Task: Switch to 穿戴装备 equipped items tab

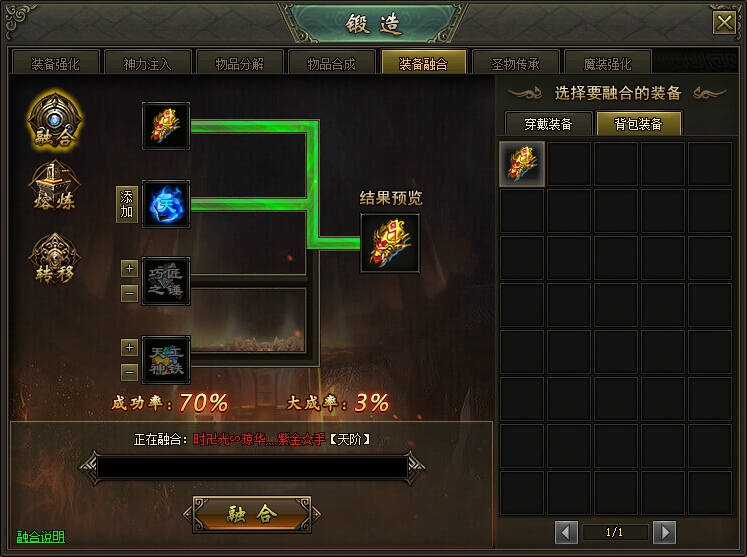Action: [548, 124]
